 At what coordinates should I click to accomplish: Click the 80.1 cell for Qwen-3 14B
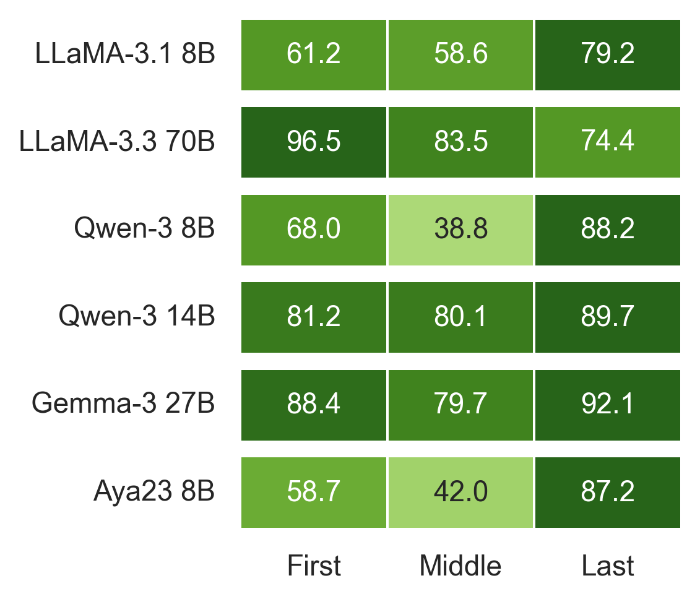[460, 317]
